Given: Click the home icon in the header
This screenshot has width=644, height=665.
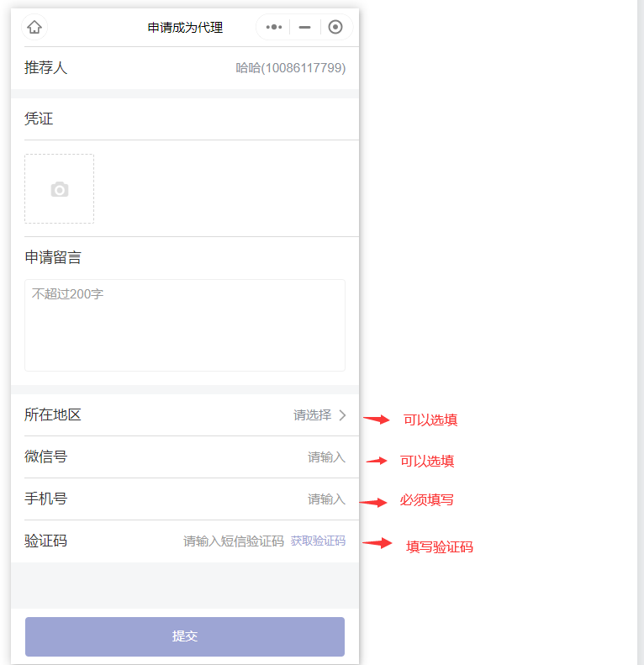Looking at the screenshot, I should (x=34, y=27).
